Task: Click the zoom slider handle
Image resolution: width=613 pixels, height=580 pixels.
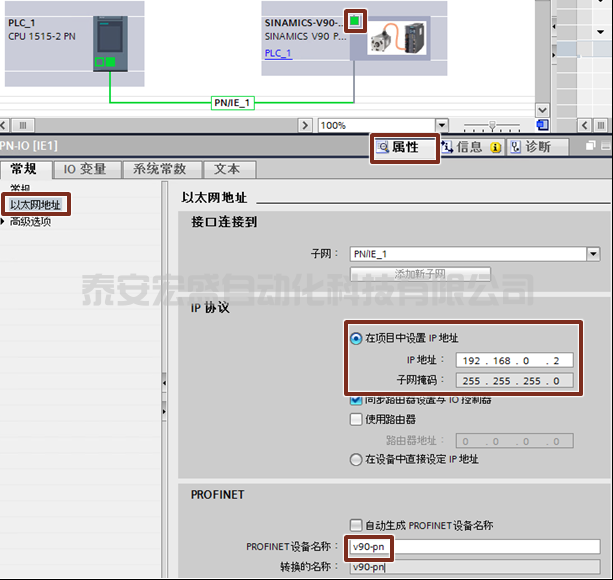Action: (x=492, y=125)
